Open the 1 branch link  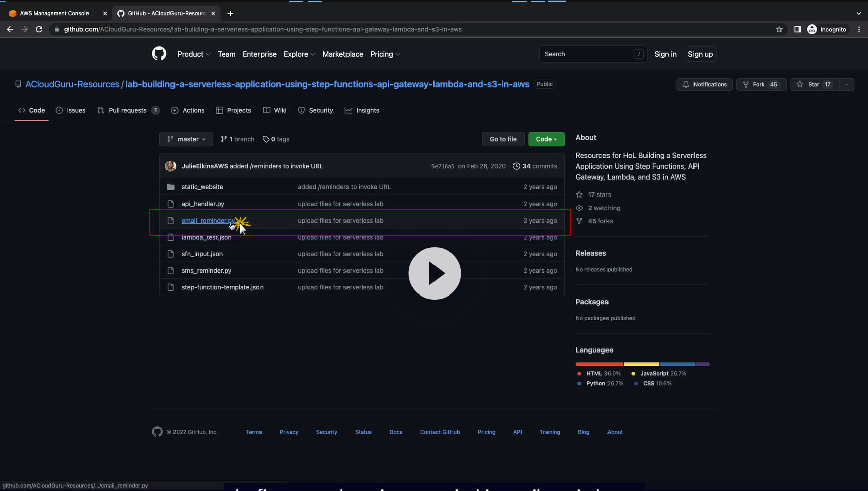coord(238,139)
